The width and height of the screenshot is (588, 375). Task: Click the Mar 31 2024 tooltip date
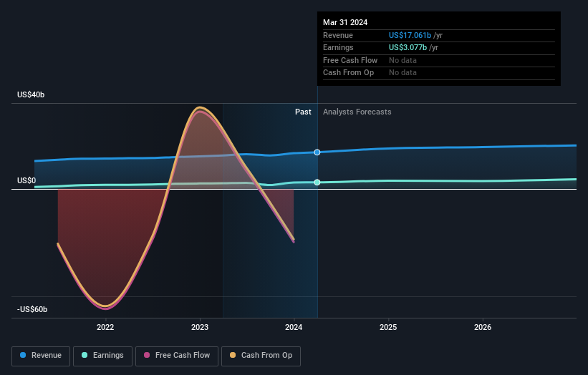345,22
